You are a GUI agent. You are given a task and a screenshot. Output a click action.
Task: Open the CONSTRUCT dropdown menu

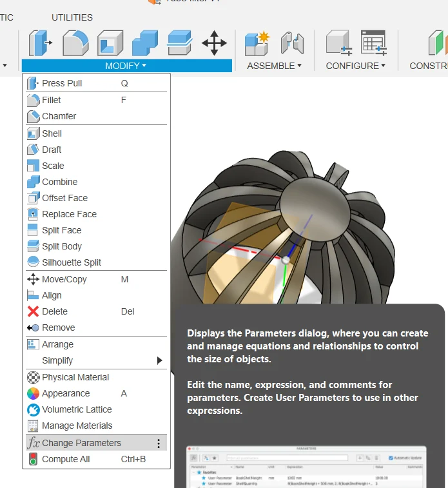(x=429, y=66)
